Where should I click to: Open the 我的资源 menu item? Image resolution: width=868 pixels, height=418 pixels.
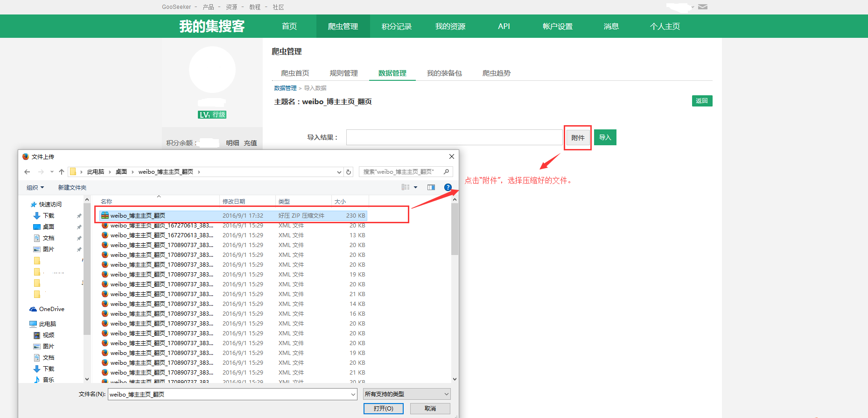click(x=450, y=26)
